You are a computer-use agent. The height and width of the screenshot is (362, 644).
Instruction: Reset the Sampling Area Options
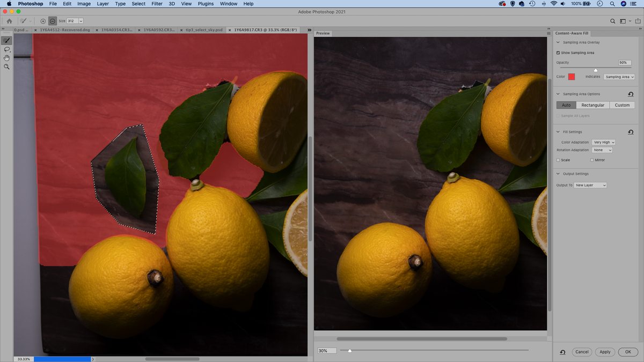[631, 94]
